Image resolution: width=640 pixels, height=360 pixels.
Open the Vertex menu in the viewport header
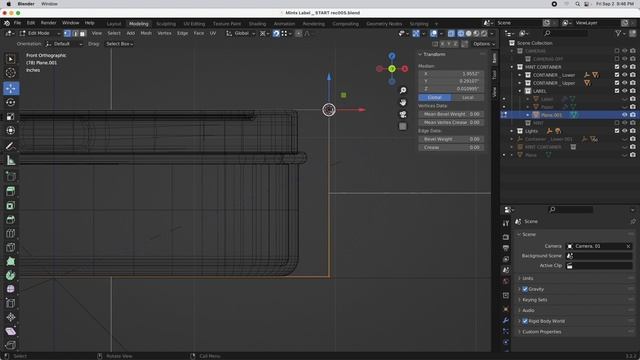coord(164,33)
